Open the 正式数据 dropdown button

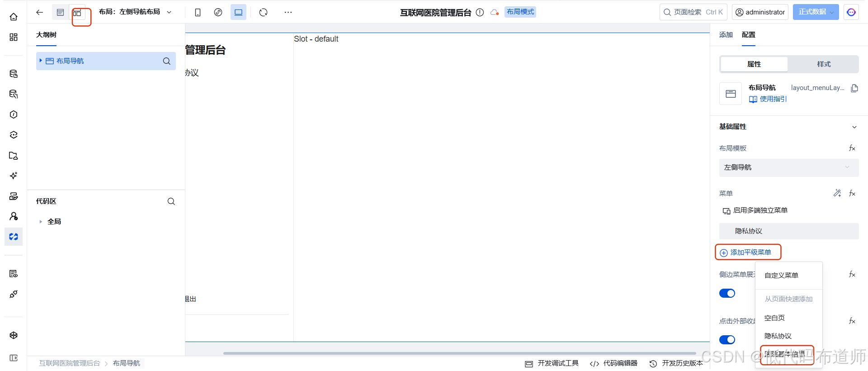[816, 12]
